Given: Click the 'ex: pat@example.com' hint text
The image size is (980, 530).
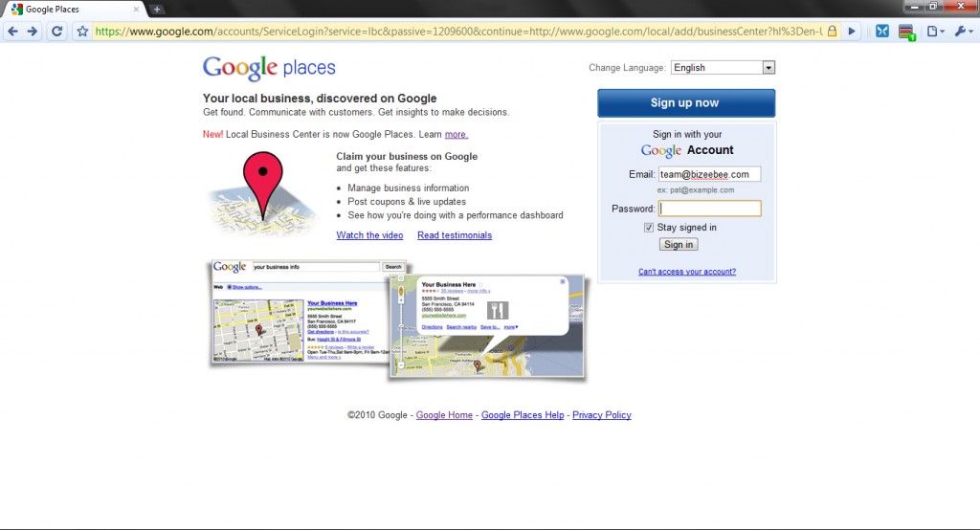Looking at the screenshot, I should [696, 190].
